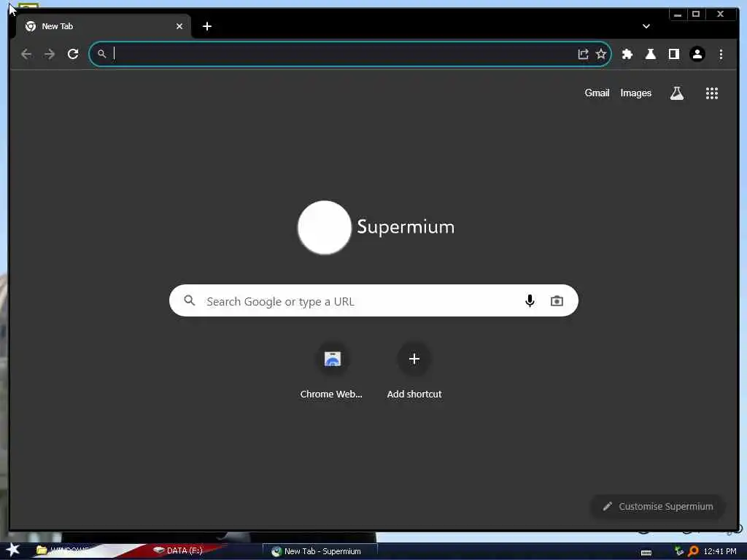Reload the page
This screenshot has width=747, height=560.
point(73,54)
